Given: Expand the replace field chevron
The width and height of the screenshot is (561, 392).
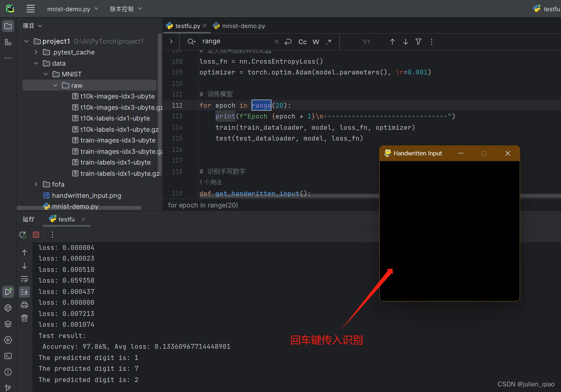Looking at the screenshot, I should coord(171,41).
